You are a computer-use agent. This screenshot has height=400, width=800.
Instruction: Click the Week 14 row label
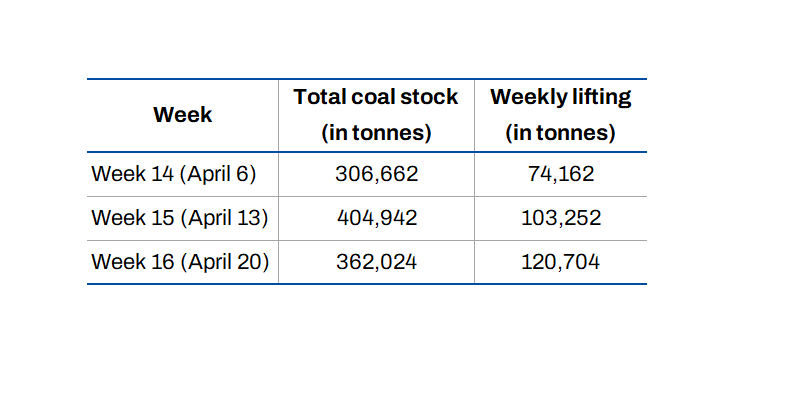(133, 174)
